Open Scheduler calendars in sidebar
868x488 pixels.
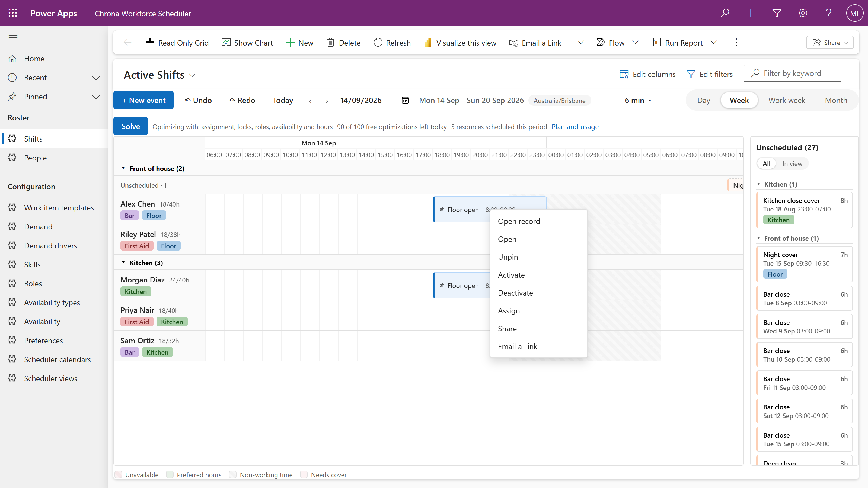click(x=54, y=359)
